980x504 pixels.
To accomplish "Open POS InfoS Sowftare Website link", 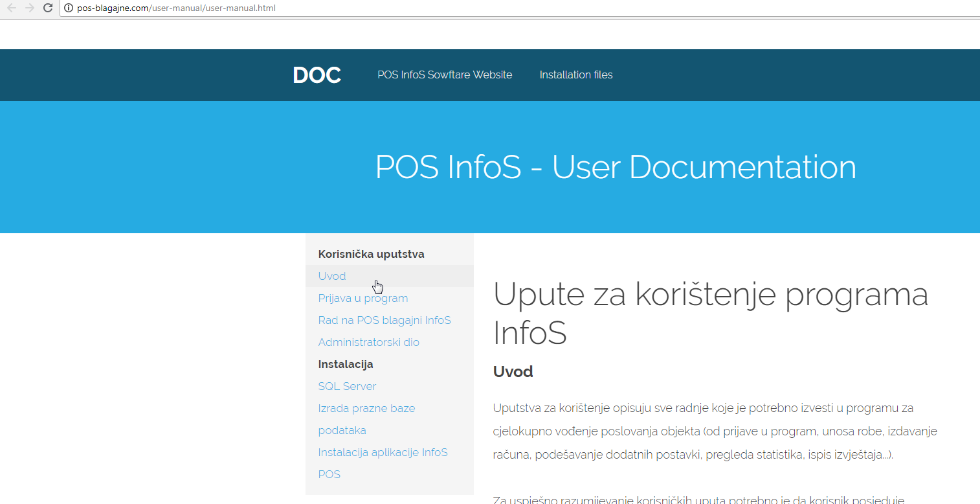I will 445,75.
